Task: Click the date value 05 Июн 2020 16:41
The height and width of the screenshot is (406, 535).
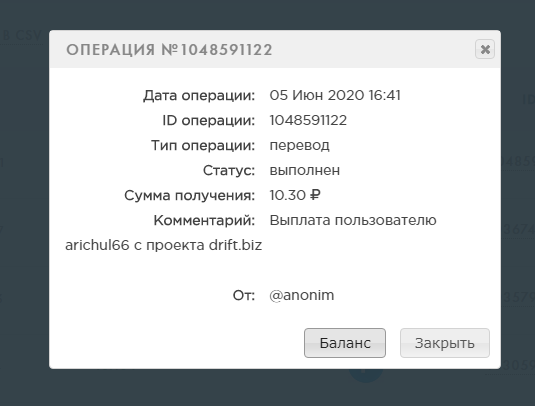Action: pyautogui.click(x=335, y=95)
